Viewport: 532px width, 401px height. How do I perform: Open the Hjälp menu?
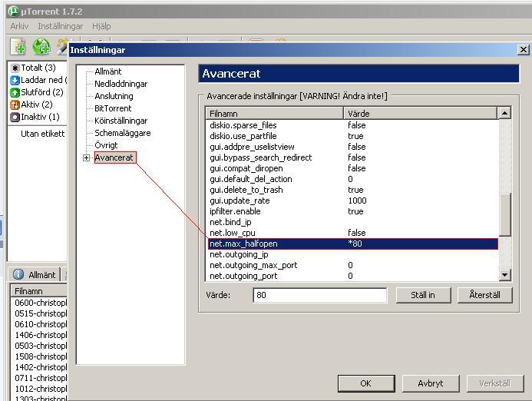(101, 26)
